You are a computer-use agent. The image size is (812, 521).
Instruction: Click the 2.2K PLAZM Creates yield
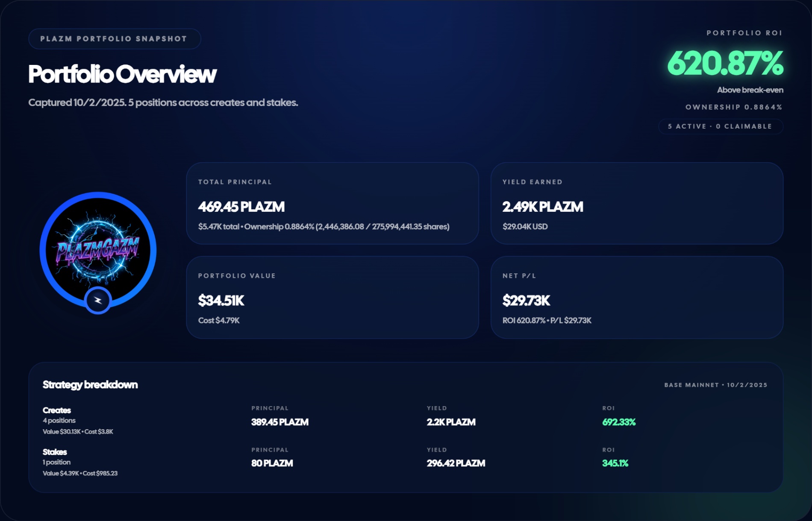click(451, 422)
